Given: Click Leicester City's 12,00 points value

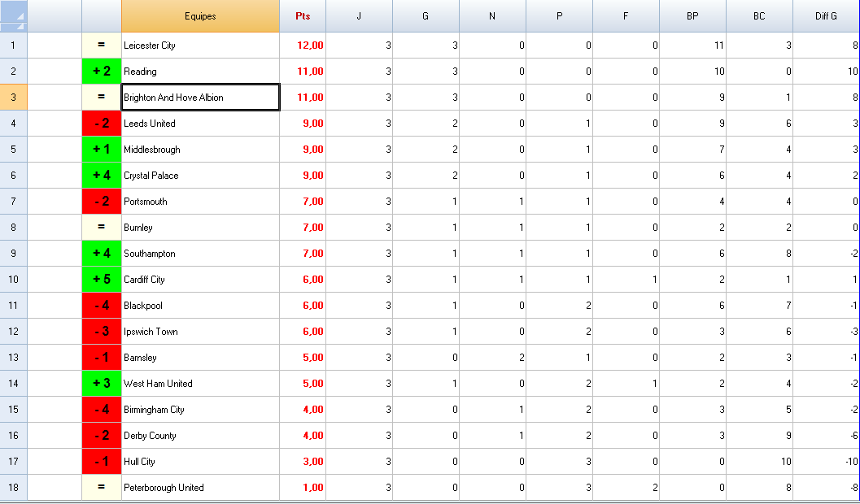Looking at the screenshot, I should [303, 46].
